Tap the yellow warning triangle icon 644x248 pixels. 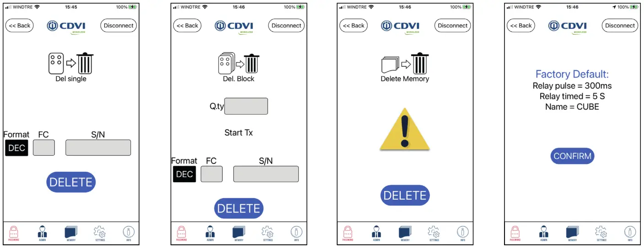tap(405, 129)
